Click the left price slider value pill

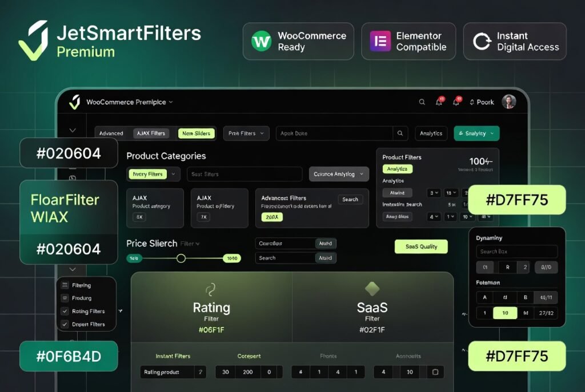pyautogui.click(x=134, y=258)
